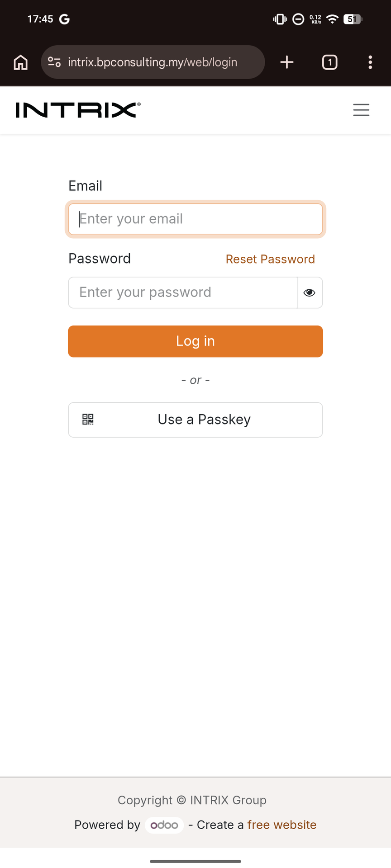The height and width of the screenshot is (868, 391).
Task: Follow the free website link
Action: 281,825
